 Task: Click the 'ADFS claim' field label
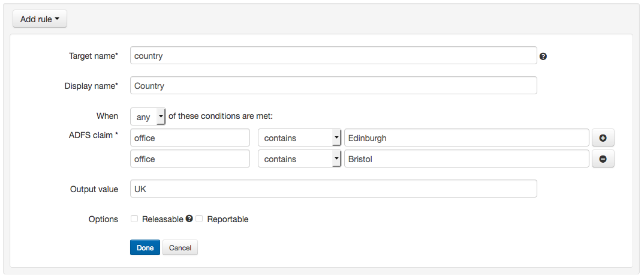tap(93, 135)
